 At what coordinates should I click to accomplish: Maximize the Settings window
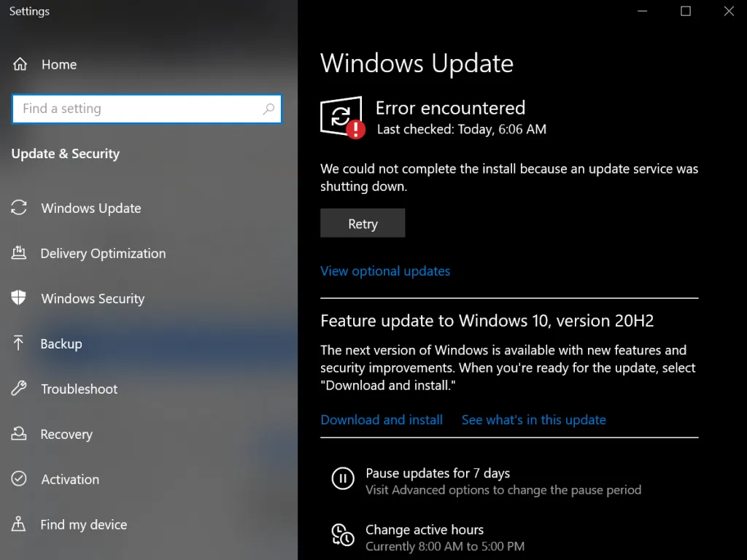click(686, 11)
